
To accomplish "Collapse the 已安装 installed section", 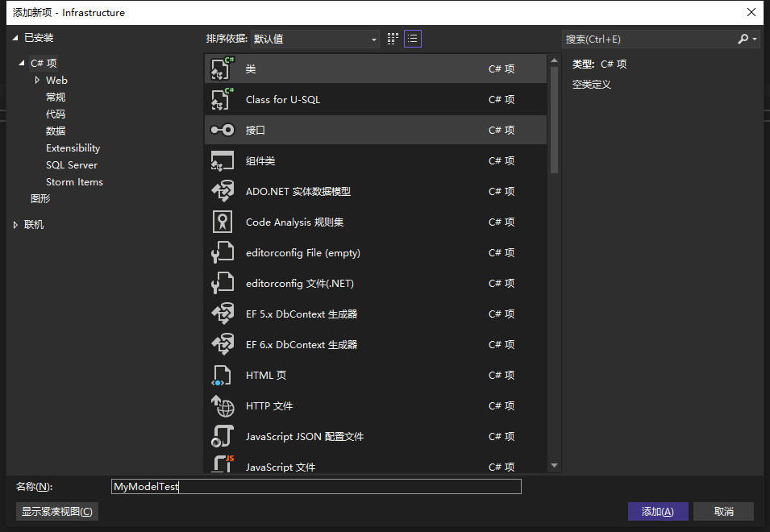I will (15, 38).
